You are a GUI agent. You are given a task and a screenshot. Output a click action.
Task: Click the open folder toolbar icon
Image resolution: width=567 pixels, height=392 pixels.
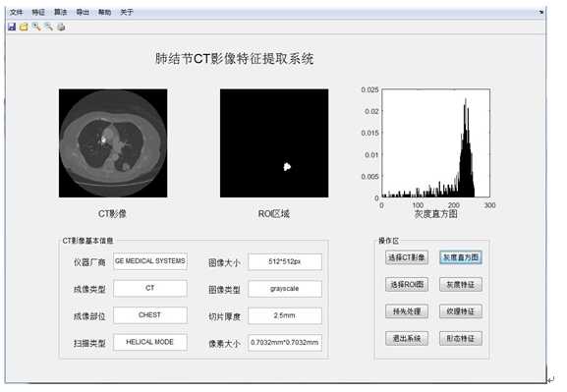pos(24,27)
